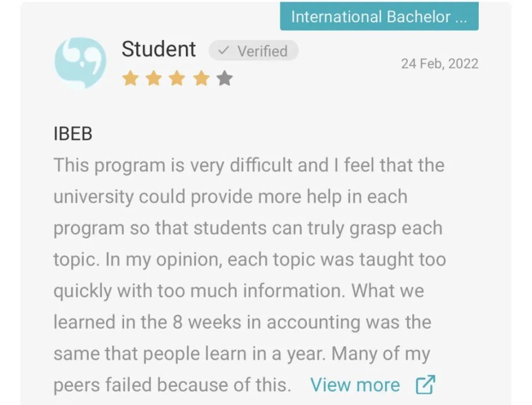Screen dimensions: 532x405
Task: Click the third gold rating star
Action: [177, 79]
